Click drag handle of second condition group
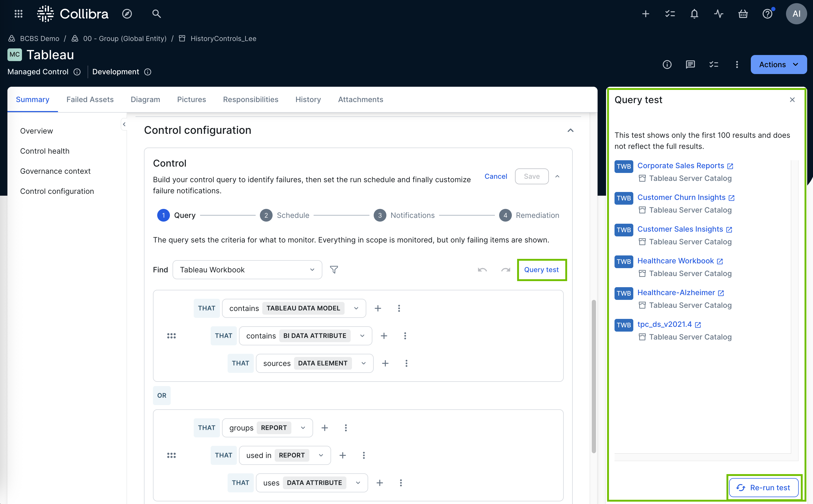The width and height of the screenshot is (813, 504). pyautogui.click(x=171, y=455)
